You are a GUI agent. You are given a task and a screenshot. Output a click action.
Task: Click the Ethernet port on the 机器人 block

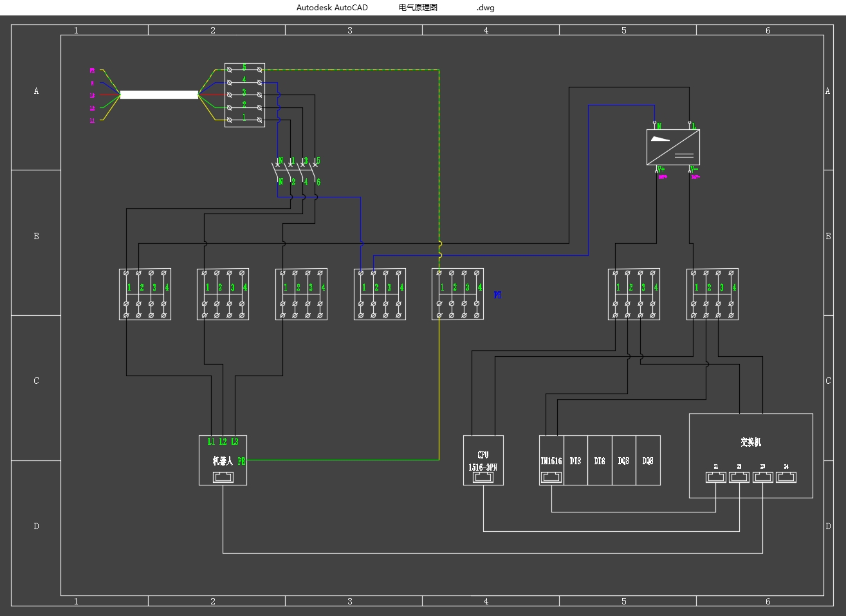223,477
